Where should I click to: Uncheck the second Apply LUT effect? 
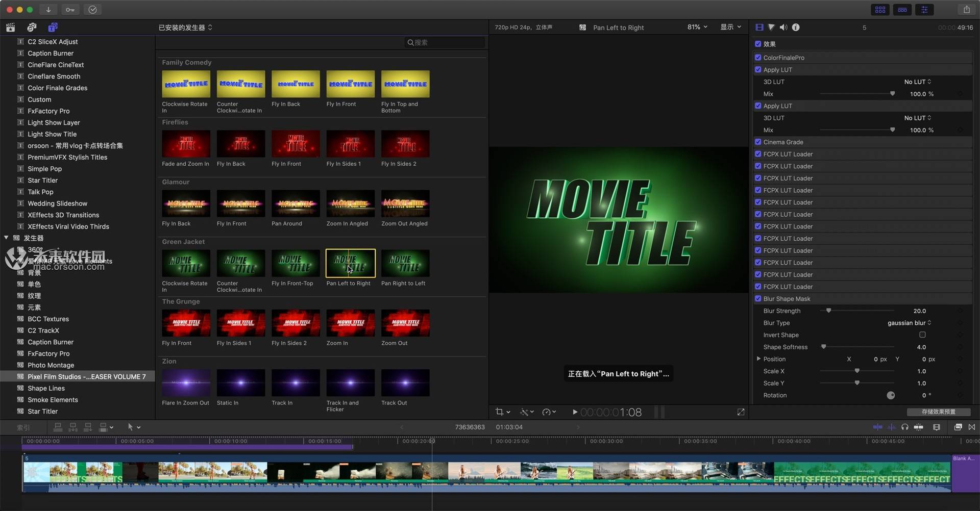(758, 106)
